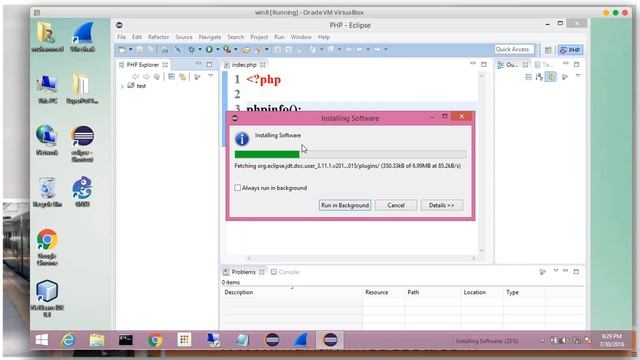This screenshot has width=640, height=360.
Task: Open the Project menu
Action: 259,37
